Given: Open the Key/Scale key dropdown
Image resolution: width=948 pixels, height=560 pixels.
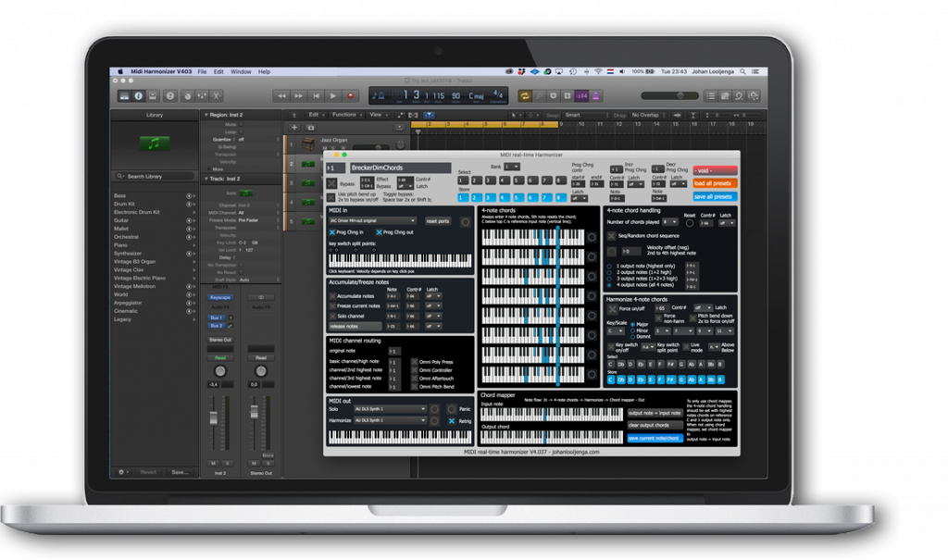Looking at the screenshot, I should [616, 331].
